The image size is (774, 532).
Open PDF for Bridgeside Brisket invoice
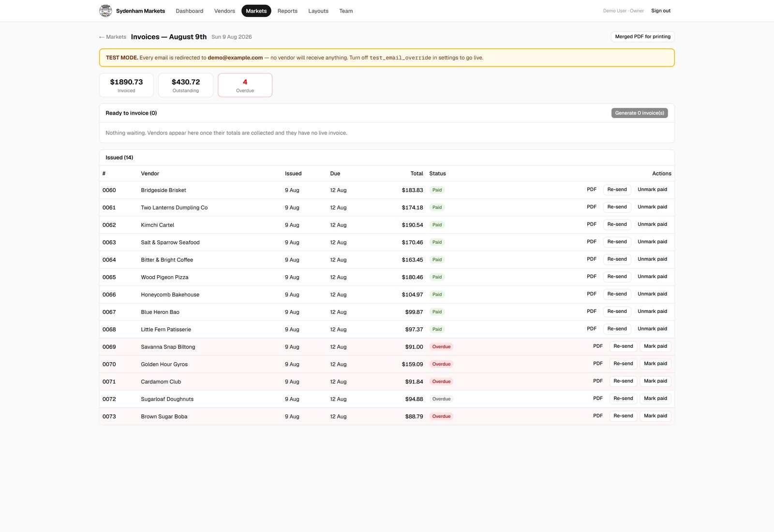point(592,190)
